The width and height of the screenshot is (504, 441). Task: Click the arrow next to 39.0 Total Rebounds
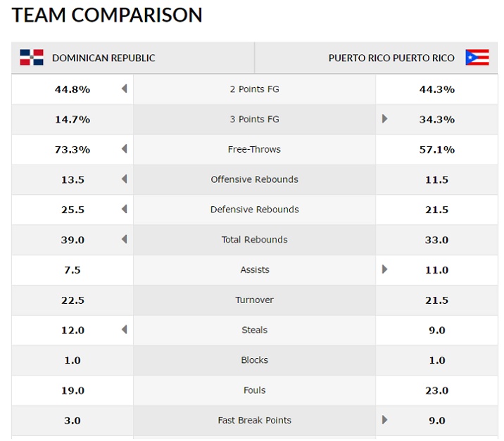(124, 240)
